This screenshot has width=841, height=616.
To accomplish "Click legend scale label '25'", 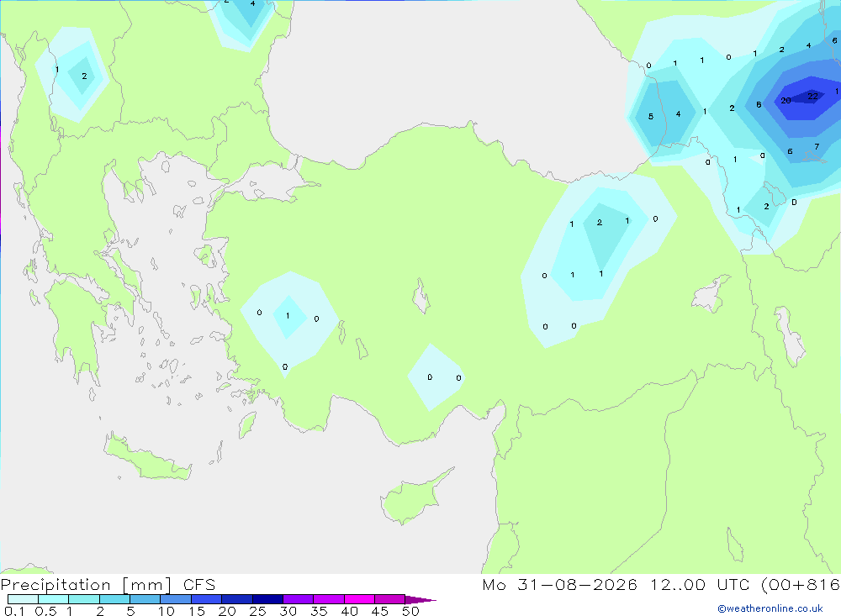I will coord(257,611).
